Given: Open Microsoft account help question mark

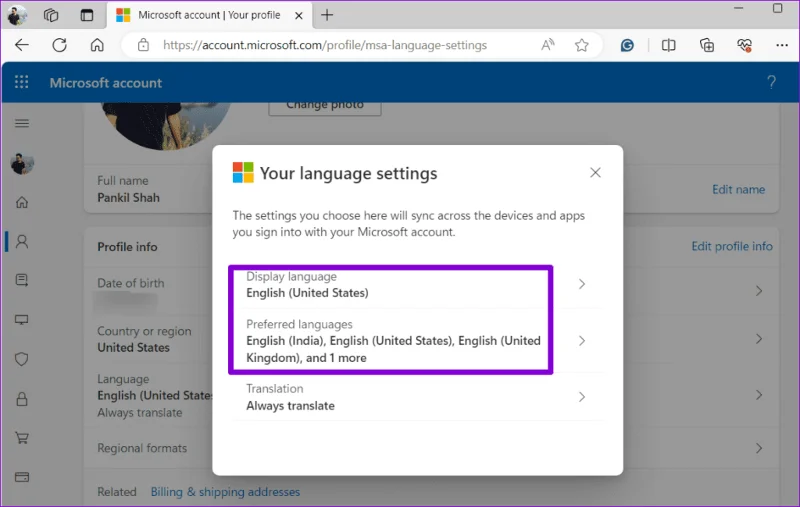Looking at the screenshot, I should pos(771,82).
